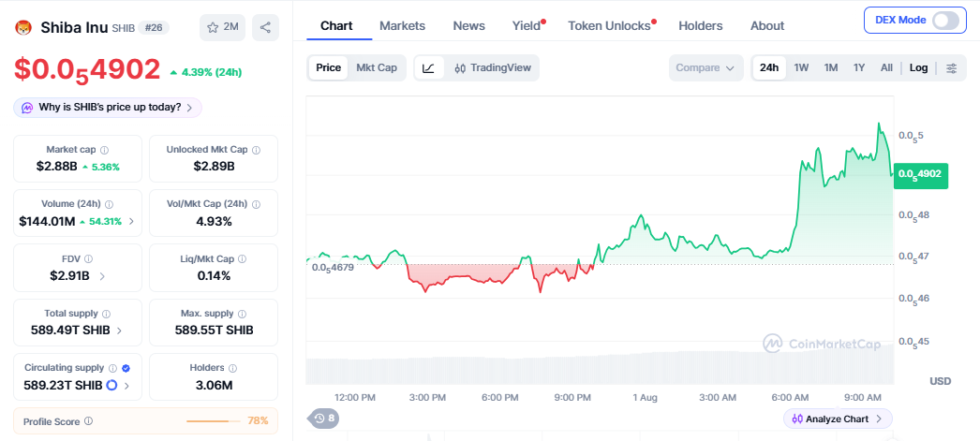980x441 pixels.
Task: Toggle Log scale on chart
Action: pyautogui.click(x=919, y=67)
